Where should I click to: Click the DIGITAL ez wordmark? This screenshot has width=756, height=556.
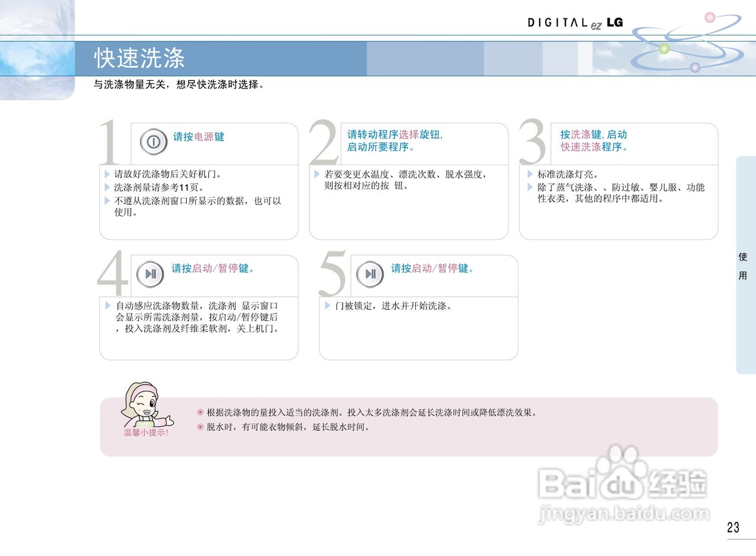click(561, 23)
